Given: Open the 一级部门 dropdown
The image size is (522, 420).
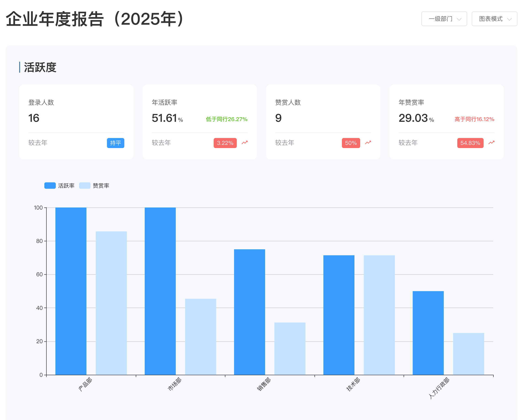Looking at the screenshot, I should pyautogui.click(x=444, y=19).
